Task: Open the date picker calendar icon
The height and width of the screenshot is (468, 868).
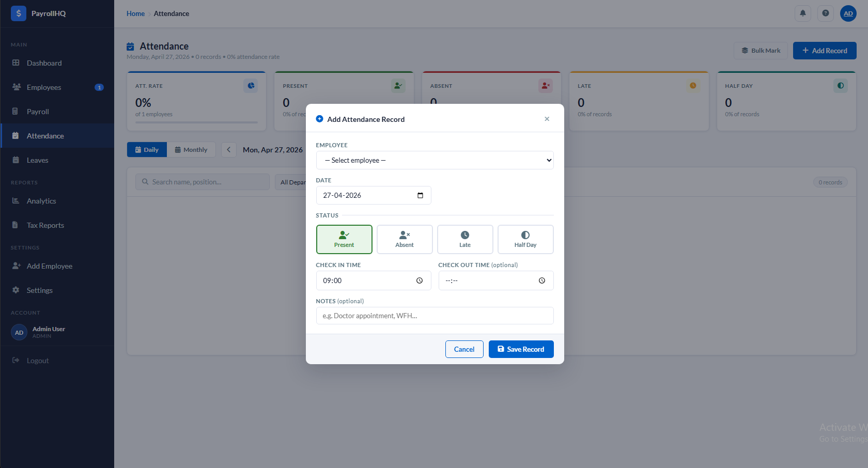Action: pyautogui.click(x=420, y=195)
